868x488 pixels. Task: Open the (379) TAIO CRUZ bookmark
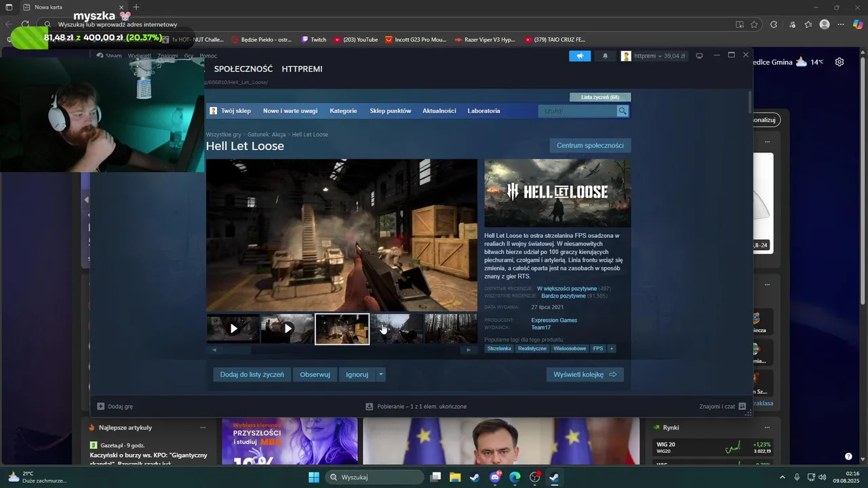(x=555, y=39)
